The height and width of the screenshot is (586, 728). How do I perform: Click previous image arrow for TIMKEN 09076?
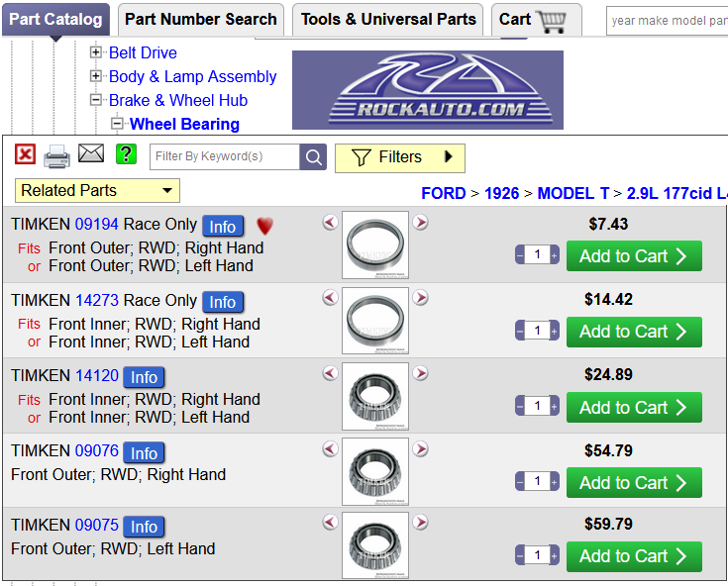click(x=330, y=449)
